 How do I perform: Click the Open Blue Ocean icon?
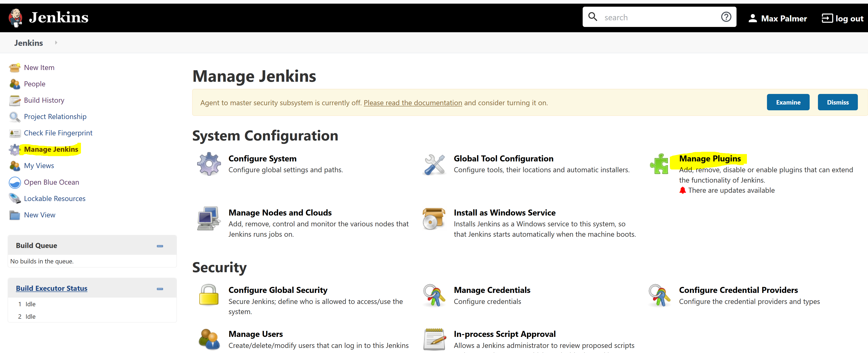tap(15, 182)
